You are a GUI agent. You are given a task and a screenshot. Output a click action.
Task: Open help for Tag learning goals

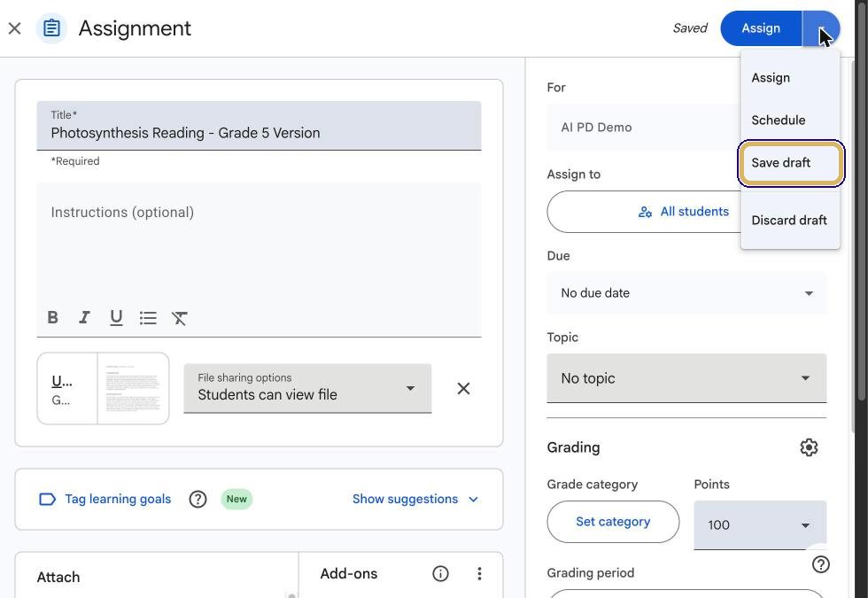click(x=198, y=500)
